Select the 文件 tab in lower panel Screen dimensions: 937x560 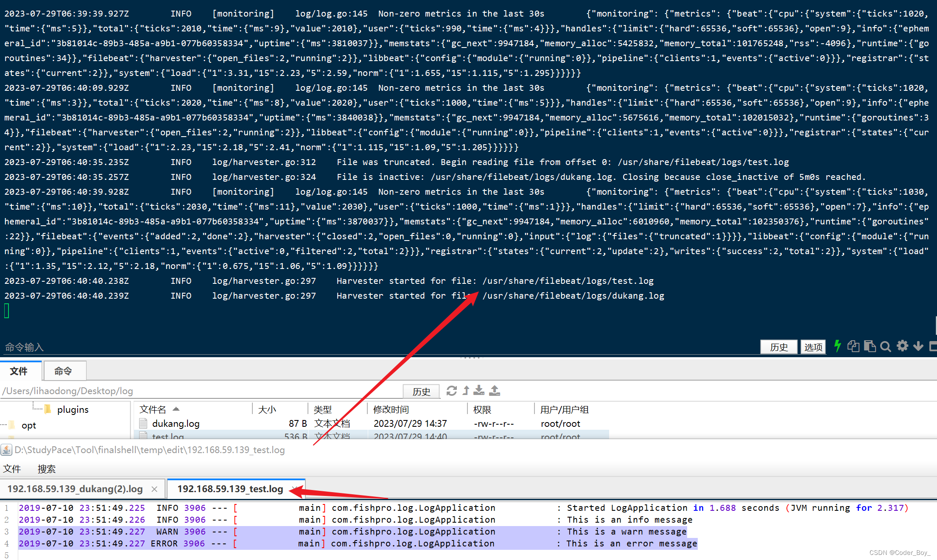click(x=19, y=371)
